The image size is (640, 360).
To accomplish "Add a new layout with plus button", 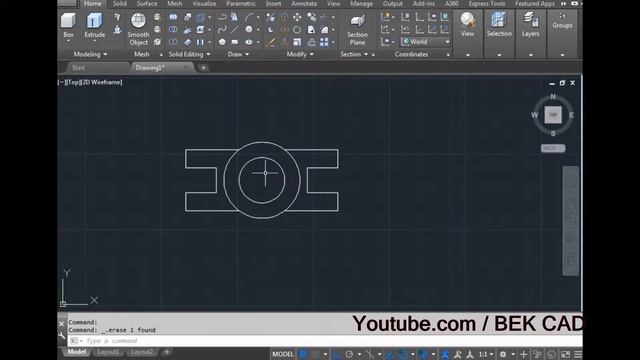I will (x=167, y=352).
